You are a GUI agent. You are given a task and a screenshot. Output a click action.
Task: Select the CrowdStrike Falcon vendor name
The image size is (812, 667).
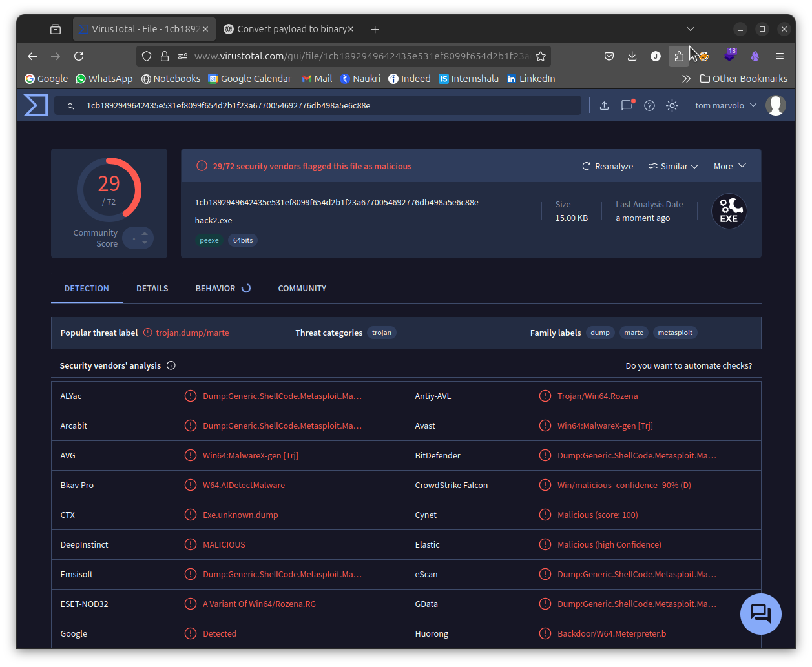[x=452, y=485]
